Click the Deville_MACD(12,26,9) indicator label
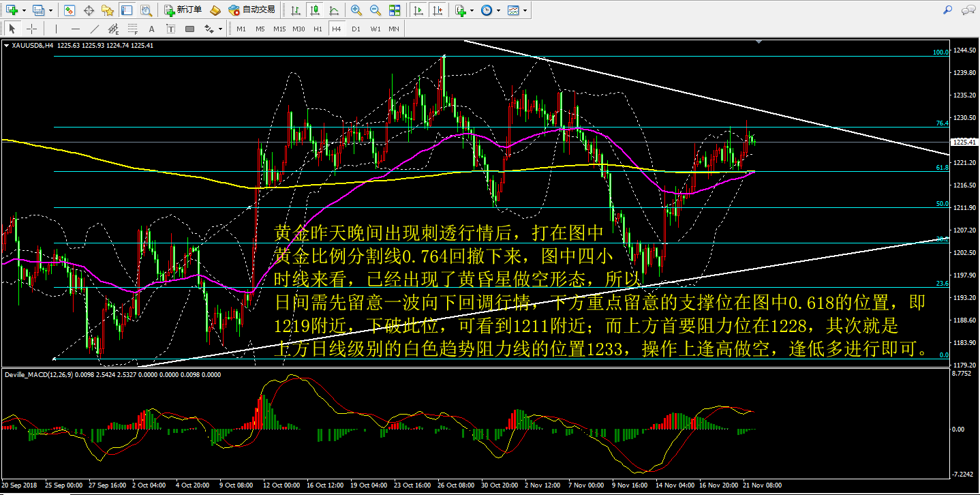Viewport: 980px width, 495px height. 38,374
